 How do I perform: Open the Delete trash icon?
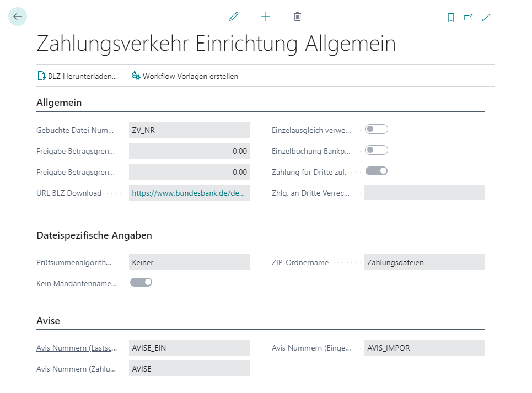click(297, 17)
